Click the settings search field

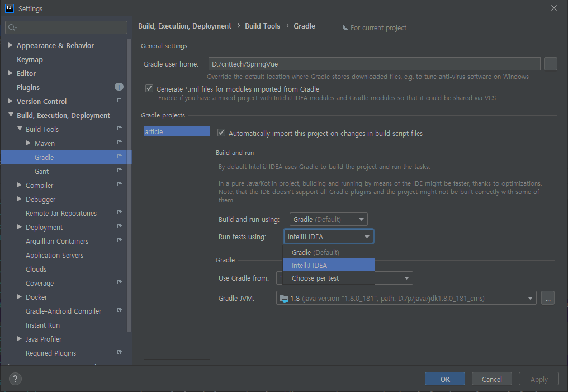click(67, 27)
